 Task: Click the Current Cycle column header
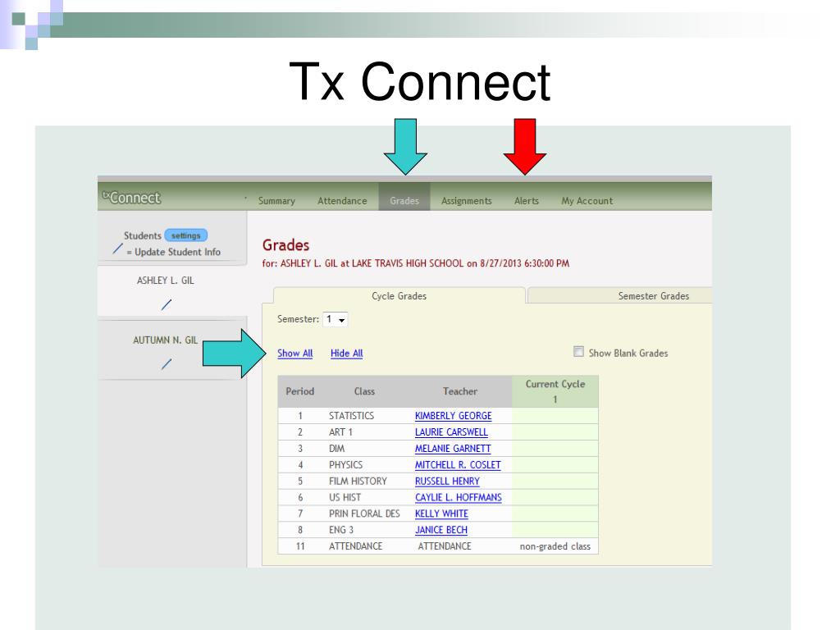(555, 391)
